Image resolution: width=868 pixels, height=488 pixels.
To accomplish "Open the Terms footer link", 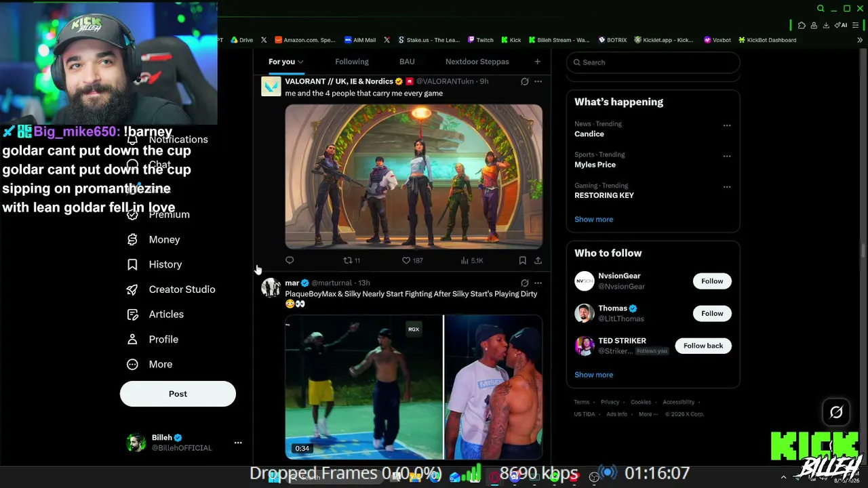I will (582, 402).
